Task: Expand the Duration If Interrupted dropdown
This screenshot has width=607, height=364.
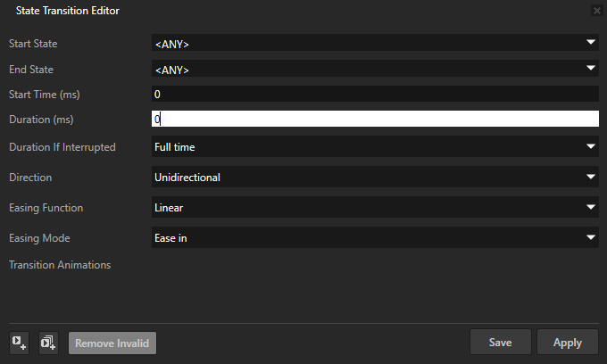Action: [375, 146]
